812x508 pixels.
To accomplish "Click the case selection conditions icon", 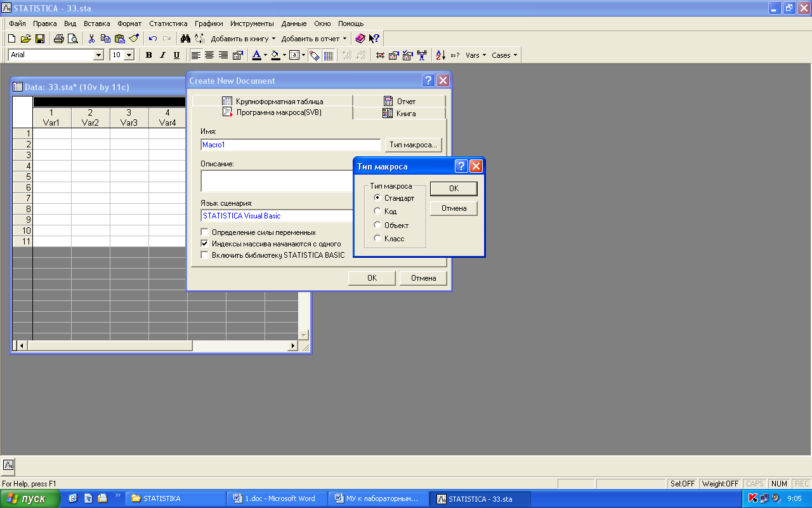I will 407,55.
